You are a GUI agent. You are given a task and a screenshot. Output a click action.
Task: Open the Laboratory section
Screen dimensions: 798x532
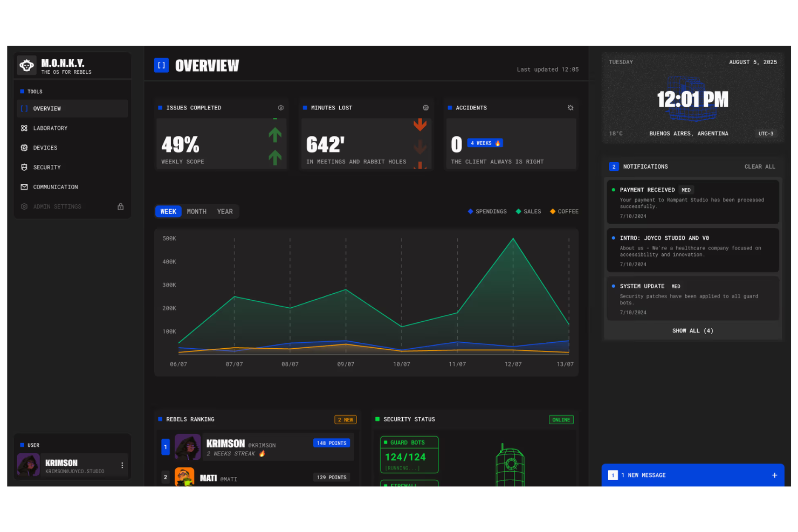coord(72,128)
